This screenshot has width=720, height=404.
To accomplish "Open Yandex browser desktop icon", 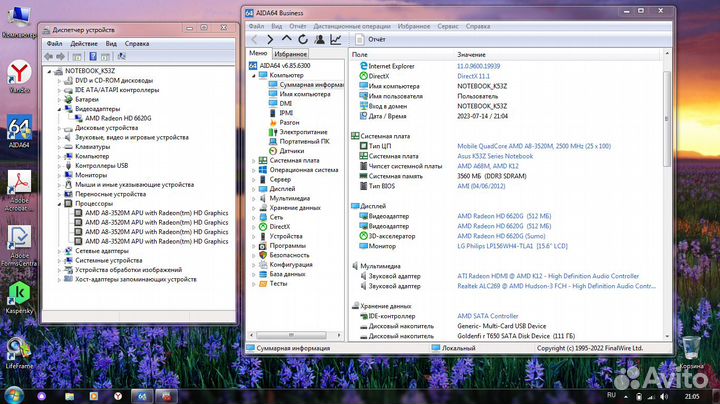I will [19, 76].
